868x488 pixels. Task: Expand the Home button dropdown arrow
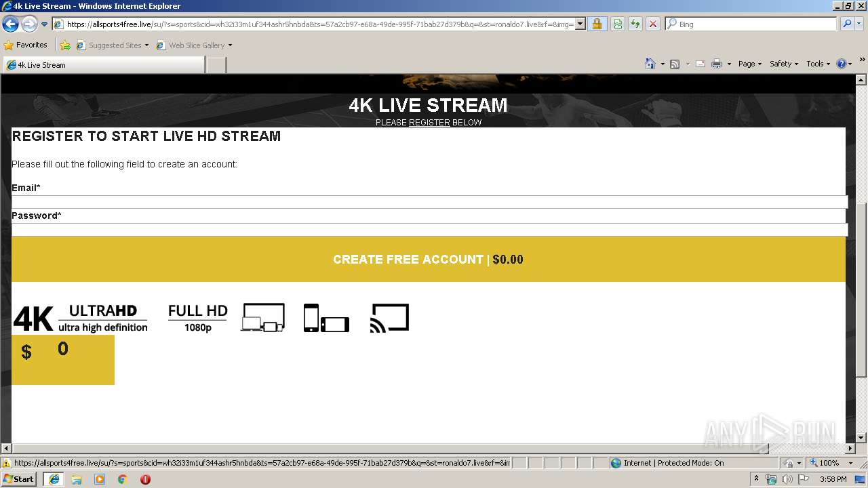pyautogui.click(x=663, y=64)
